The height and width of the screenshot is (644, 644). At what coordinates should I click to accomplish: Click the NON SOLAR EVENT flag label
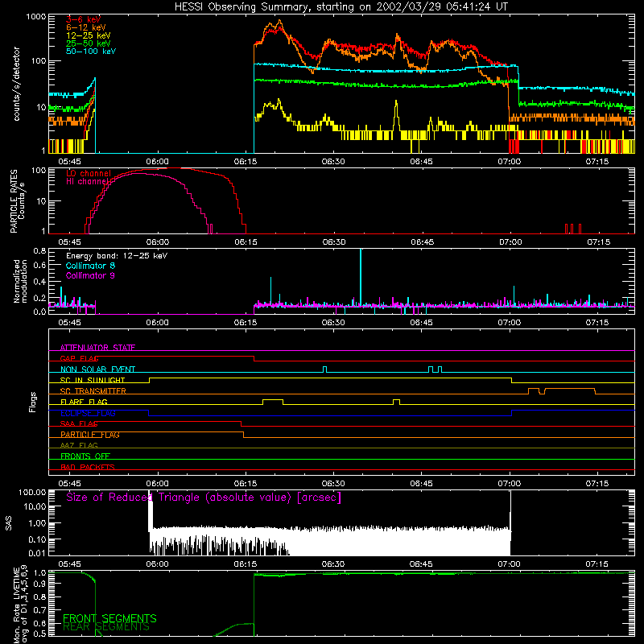click(97, 369)
